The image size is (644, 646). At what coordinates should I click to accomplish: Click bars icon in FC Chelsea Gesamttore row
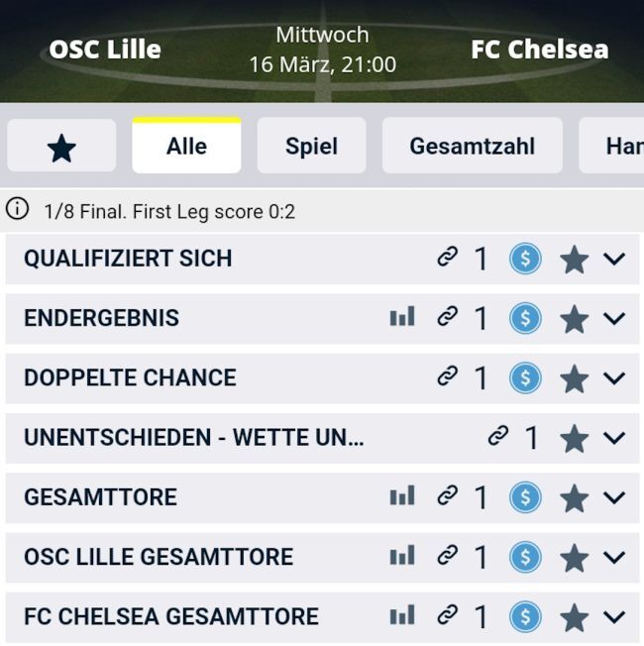pos(401,616)
